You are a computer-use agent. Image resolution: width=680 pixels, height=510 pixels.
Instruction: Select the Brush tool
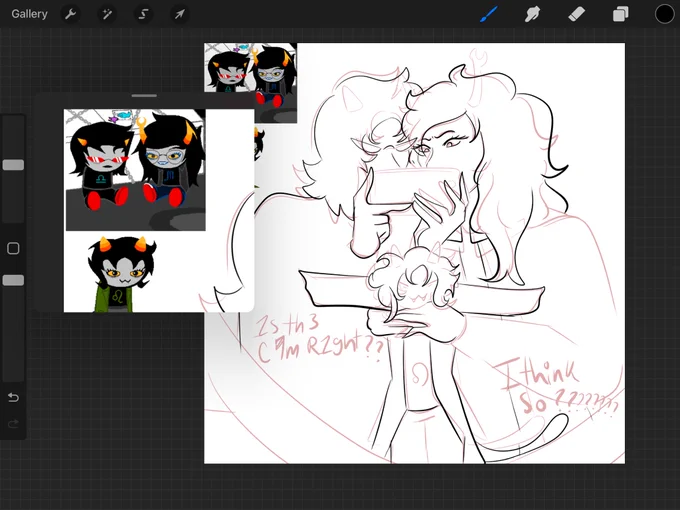point(489,14)
